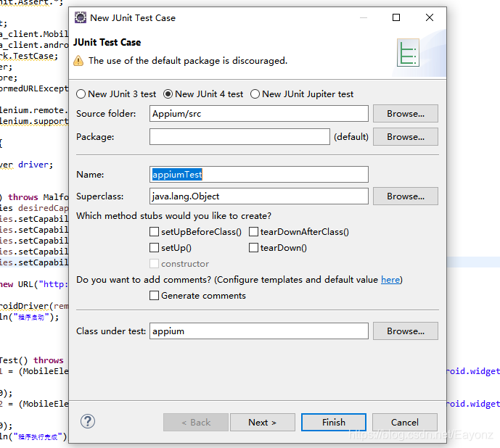This screenshot has height=448, width=500.
Task: Enable the setUpBeforeClass() stub checkbox
Action: click(155, 232)
